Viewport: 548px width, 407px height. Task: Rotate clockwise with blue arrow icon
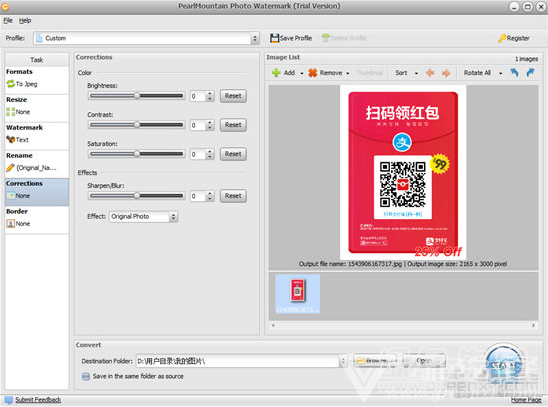coord(530,73)
